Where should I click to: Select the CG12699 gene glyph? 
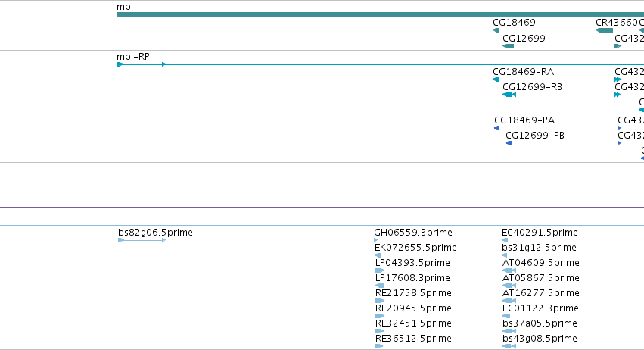click(x=508, y=46)
